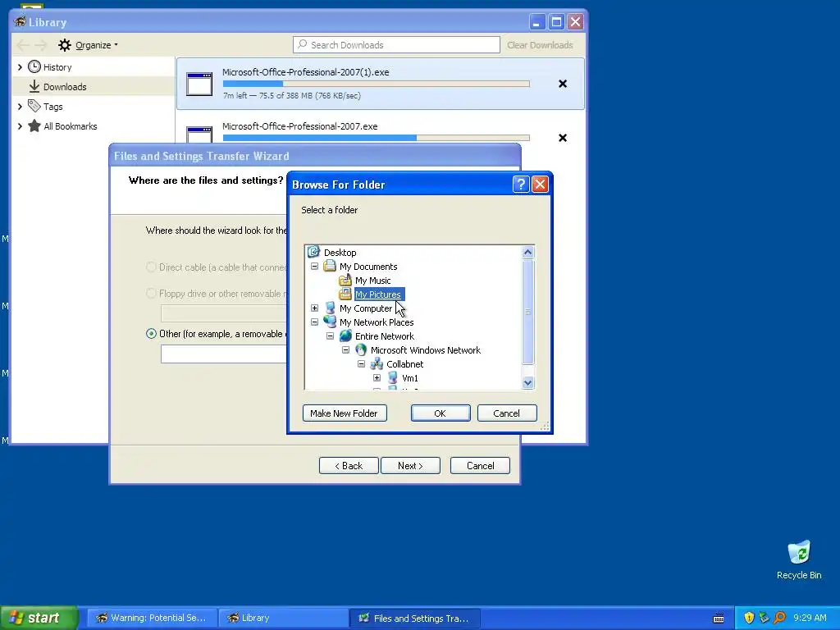Viewport: 840px width, 630px height.
Task: Select My Music in the folder tree
Action: tap(373, 281)
